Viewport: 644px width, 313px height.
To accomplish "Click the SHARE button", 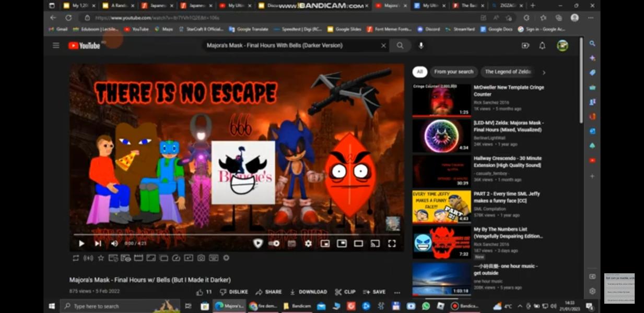I will 268,292.
